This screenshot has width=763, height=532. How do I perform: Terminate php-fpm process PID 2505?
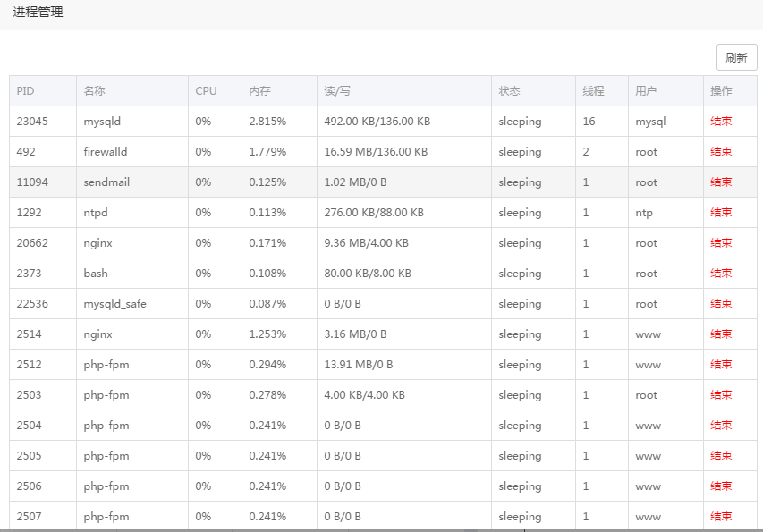pyautogui.click(x=721, y=456)
